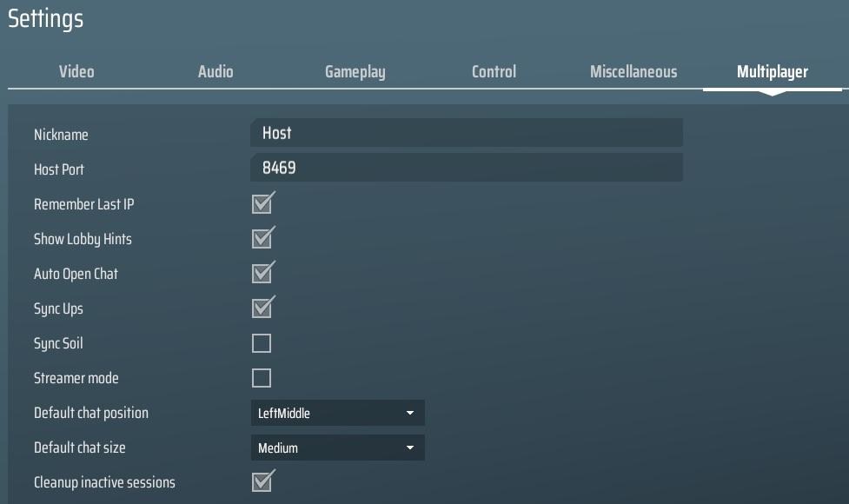This screenshot has width=849, height=504.
Task: Turn on Streamer mode
Action: click(262, 377)
